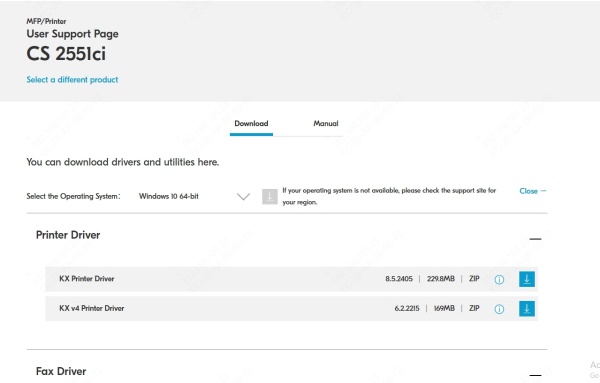The image size is (600, 383).
Task: Click the CS 2551ci product title
Action: point(66,54)
